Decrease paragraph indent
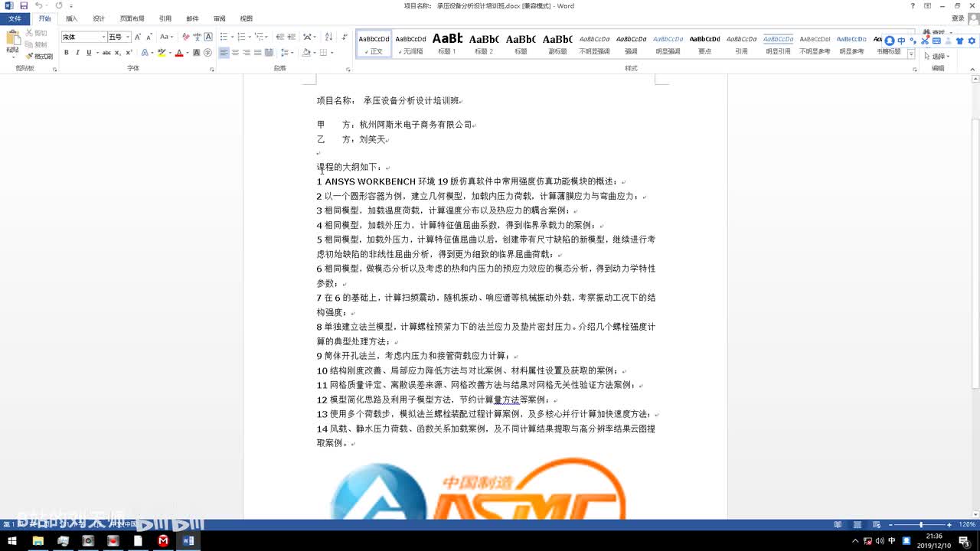 (279, 37)
